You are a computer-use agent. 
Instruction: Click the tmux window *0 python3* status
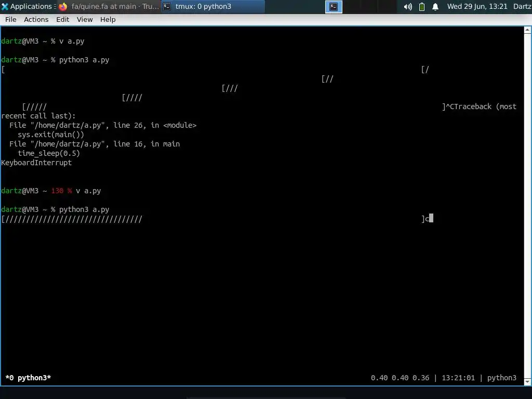28,378
